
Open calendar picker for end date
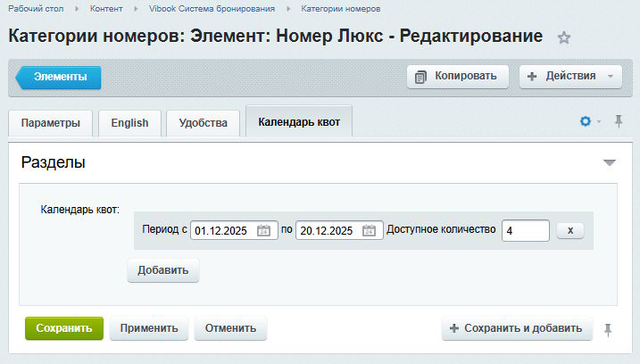coord(369,230)
